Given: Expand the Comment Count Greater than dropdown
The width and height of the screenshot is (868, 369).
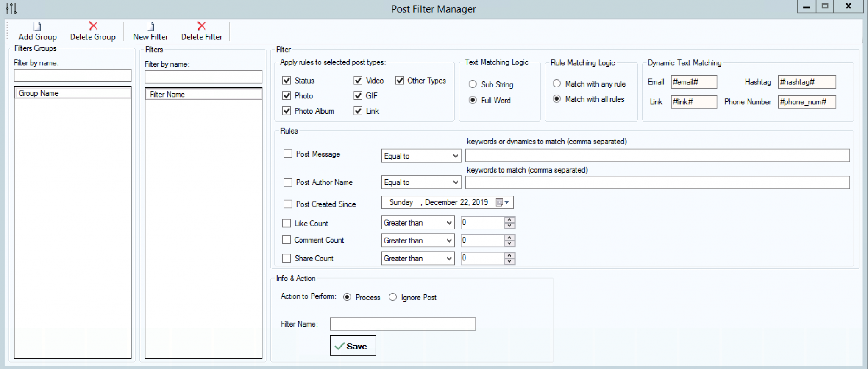Looking at the screenshot, I should 449,240.
